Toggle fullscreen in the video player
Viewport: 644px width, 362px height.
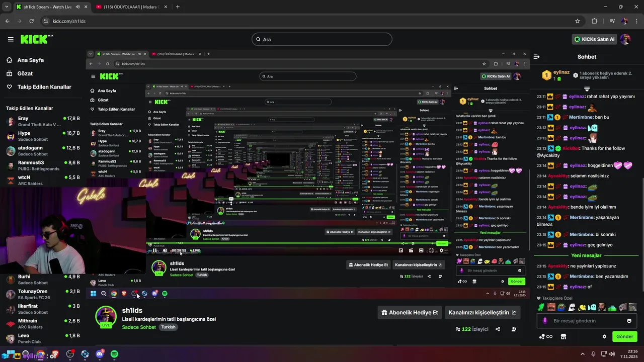pyautogui.click(x=431, y=250)
